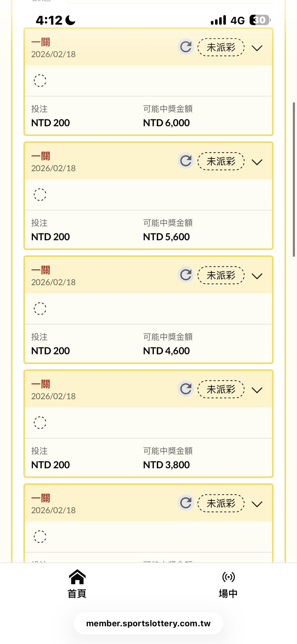Image resolution: width=297 pixels, height=644 pixels.
Task: Refresh the NTD 3,800 bet ticket
Action: [186, 389]
